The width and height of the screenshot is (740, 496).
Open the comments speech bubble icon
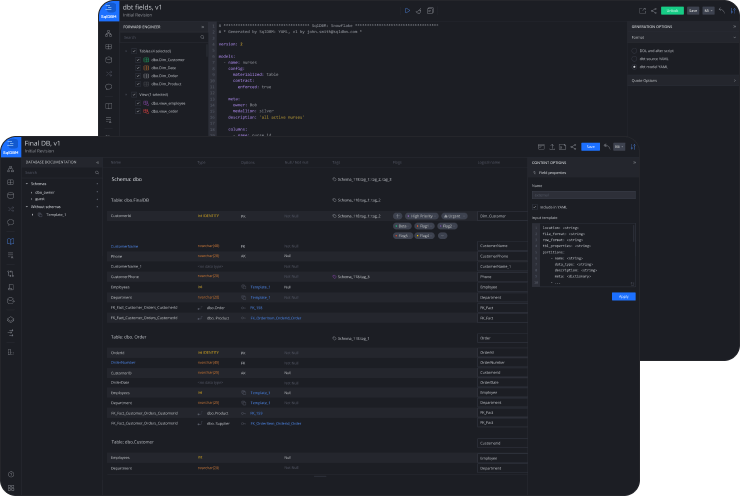(x=10, y=222)
